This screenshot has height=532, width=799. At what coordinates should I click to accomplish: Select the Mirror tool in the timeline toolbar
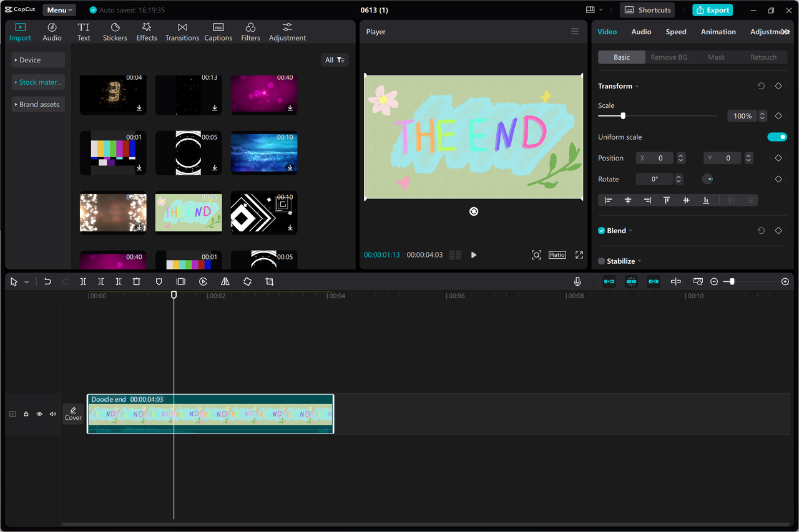click(225, 281)
